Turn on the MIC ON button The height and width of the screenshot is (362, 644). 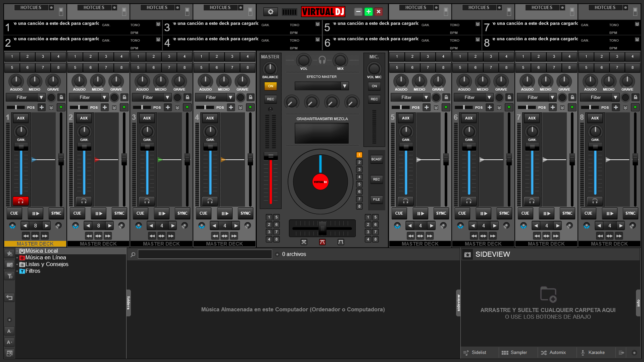[374, 86]
